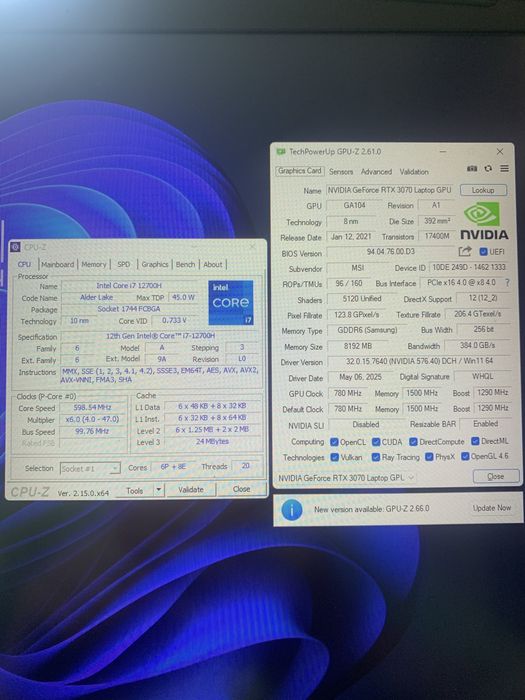This screenshot has height=700, width=525.
Task: Select the Graphics Card tab in GPU-Z
Action: 300,171
